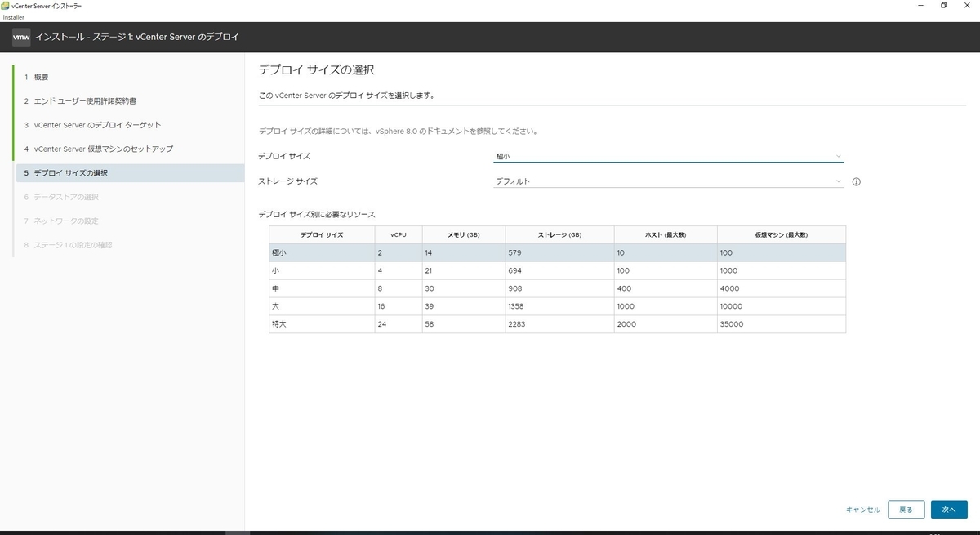Click the 極小 row in the table

(x=557, y=253)
